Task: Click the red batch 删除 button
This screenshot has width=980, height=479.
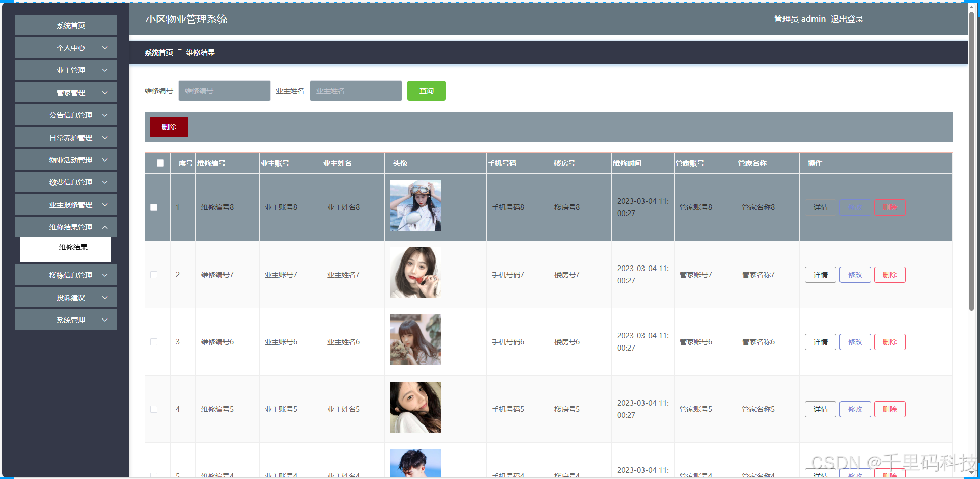Action: 169,127
